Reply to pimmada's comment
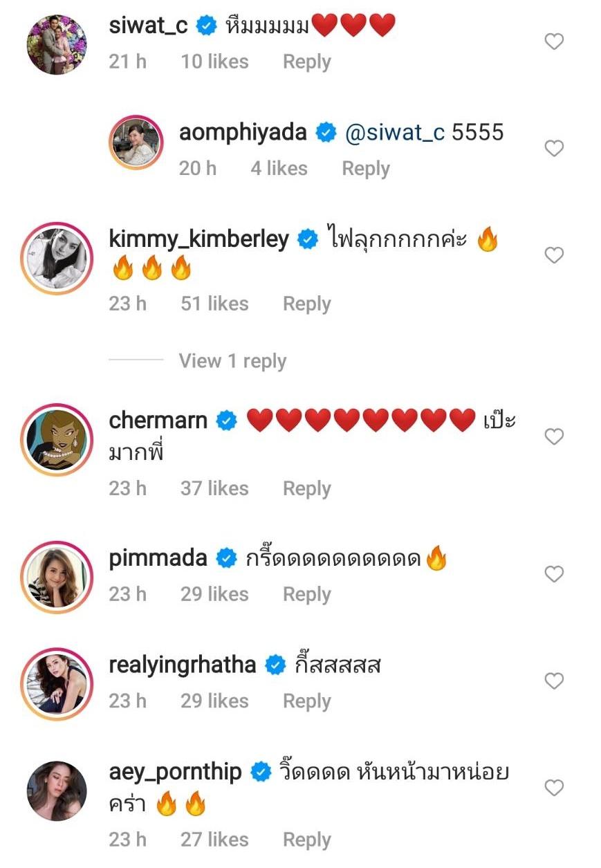Image resolution: width=601 pixels, height=868 pixels. pyautogui.click(x=306, y=594)
